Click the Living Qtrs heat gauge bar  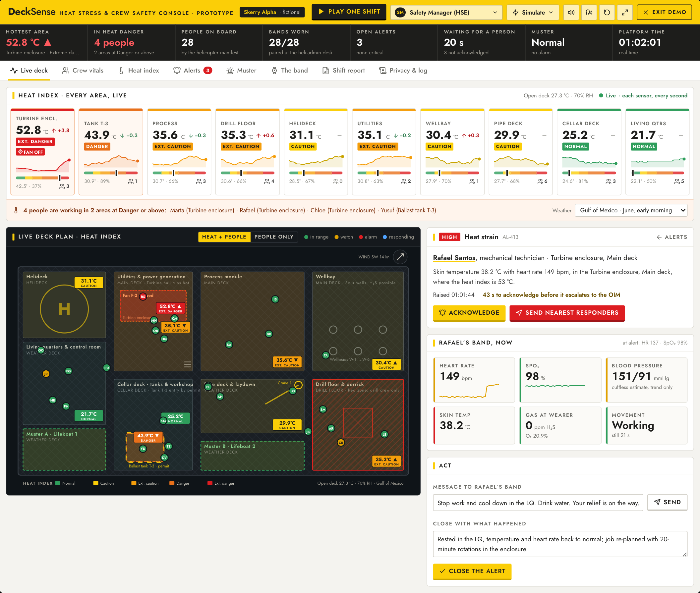657,173
